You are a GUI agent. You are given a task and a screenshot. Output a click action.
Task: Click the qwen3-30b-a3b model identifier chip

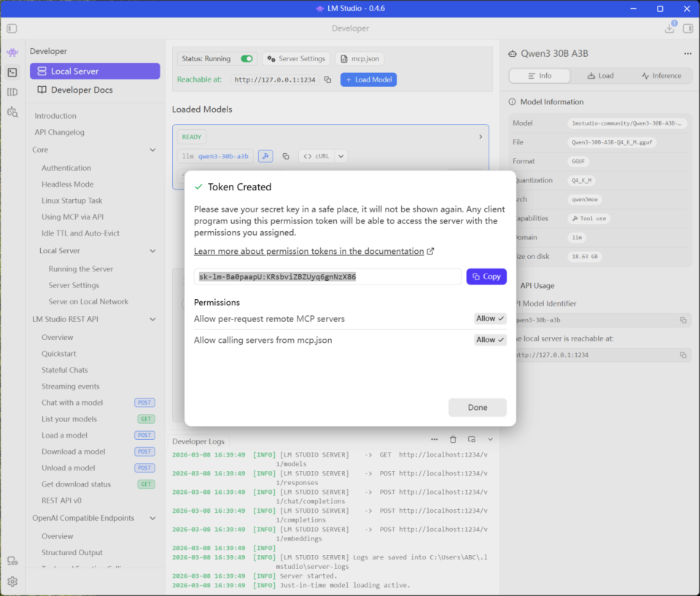tap(215, 156)
